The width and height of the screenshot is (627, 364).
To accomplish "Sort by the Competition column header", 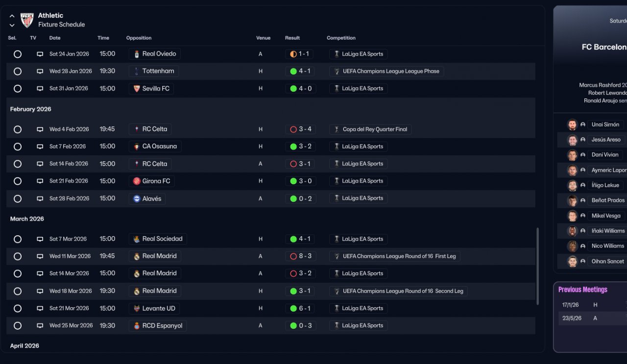I will pos(341,38).
